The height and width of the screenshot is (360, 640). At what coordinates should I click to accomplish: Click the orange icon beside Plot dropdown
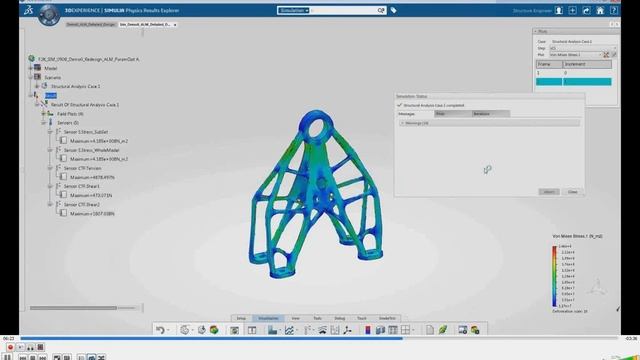[606, 55]
